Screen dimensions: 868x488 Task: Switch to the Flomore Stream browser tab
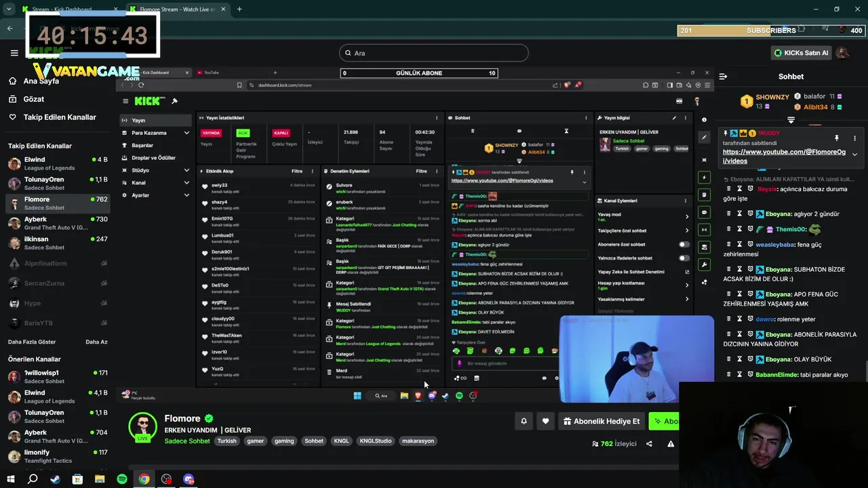coord(176,9)
